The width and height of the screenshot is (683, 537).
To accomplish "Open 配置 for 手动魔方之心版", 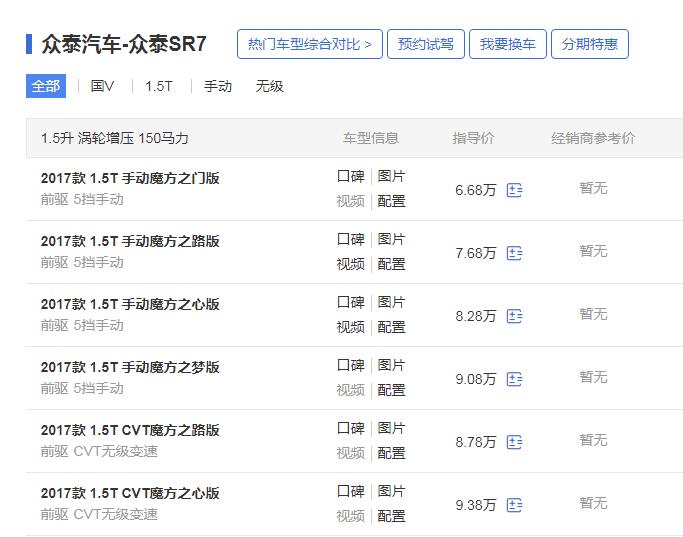I will [391, 327].
